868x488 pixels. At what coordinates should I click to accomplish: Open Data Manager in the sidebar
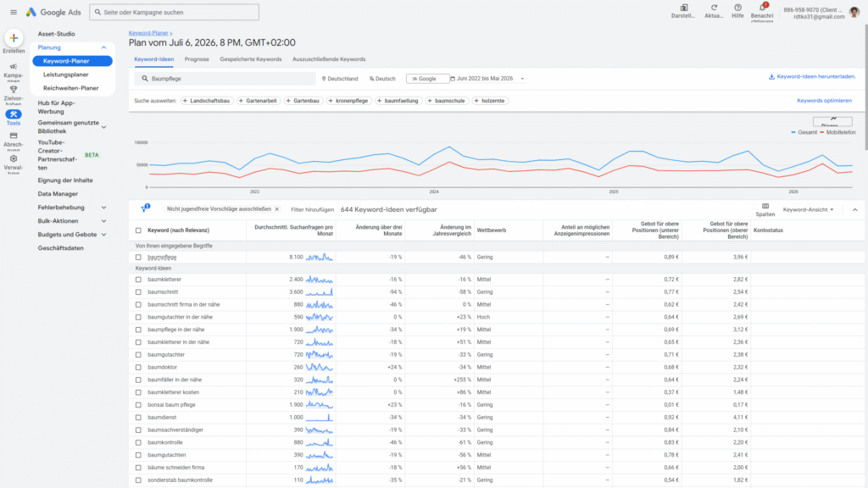tap(58, 194)
